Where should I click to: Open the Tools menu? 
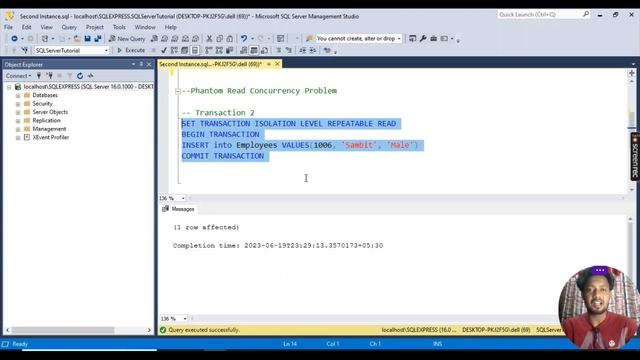click(119, 27)
